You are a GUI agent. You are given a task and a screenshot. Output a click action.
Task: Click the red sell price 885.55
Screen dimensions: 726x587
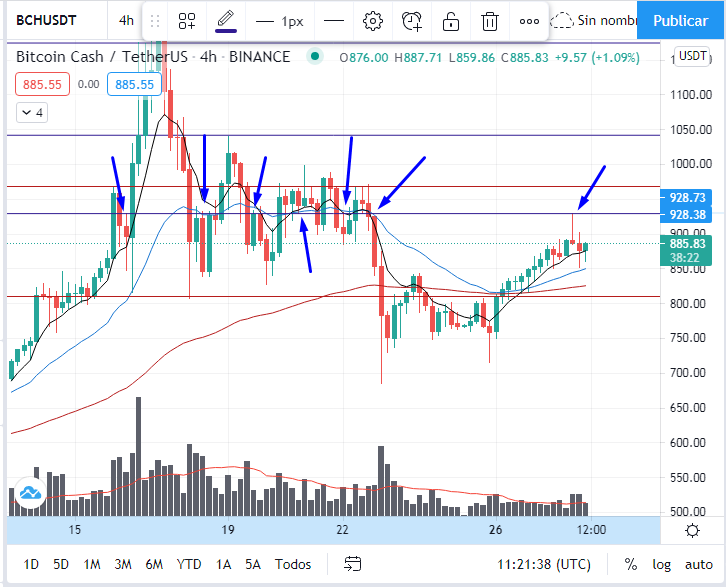42,84
